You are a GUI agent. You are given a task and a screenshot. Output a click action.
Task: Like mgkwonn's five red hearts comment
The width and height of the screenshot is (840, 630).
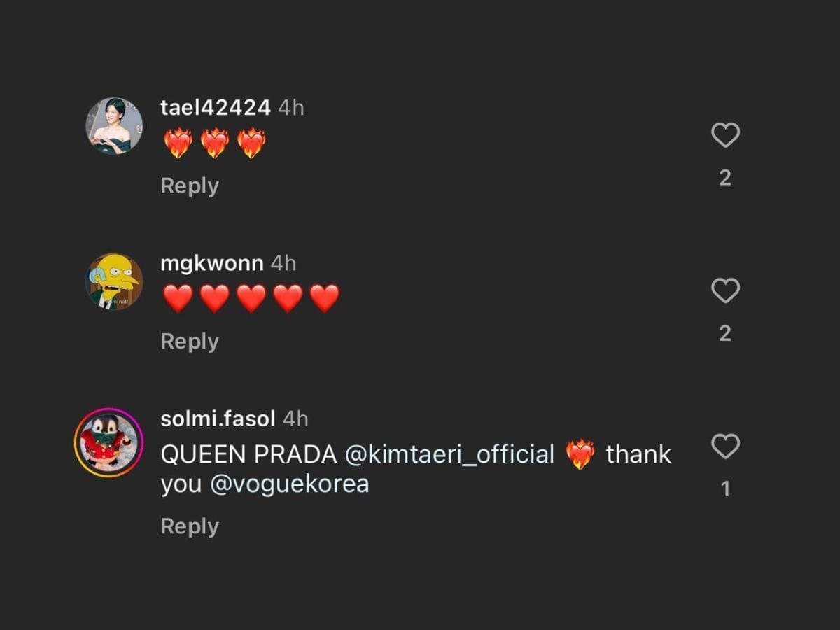click(x=725, y=290)
